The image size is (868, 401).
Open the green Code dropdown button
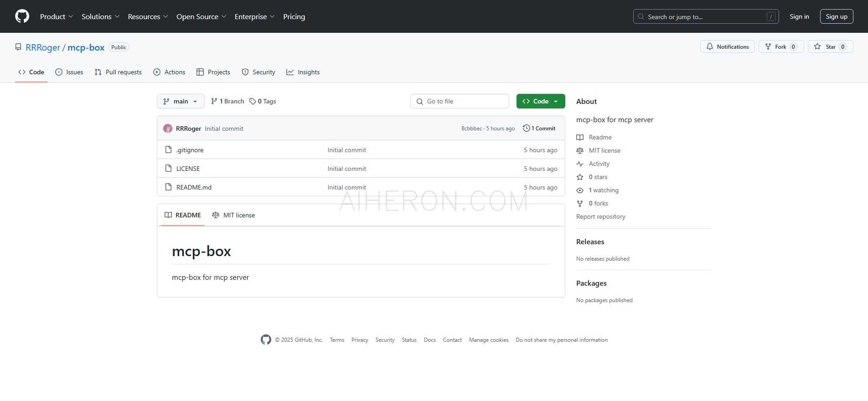pyautogui.click(x=541, y=101)
